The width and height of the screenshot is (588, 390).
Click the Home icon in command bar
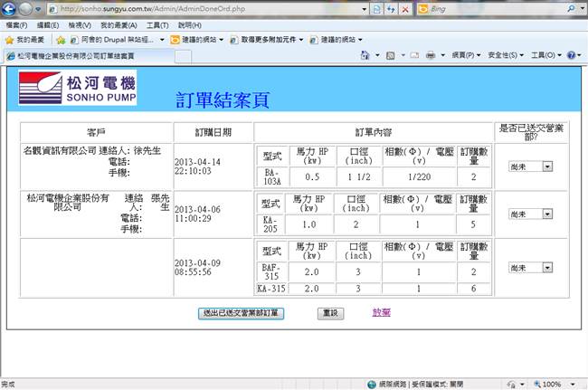(365, 55)
